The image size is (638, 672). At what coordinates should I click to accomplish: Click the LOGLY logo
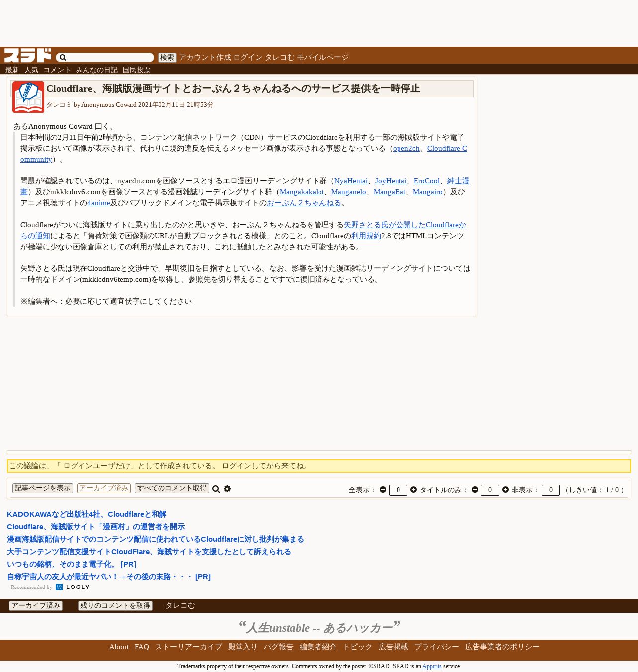pyautogui.click(x=73, y=587)
